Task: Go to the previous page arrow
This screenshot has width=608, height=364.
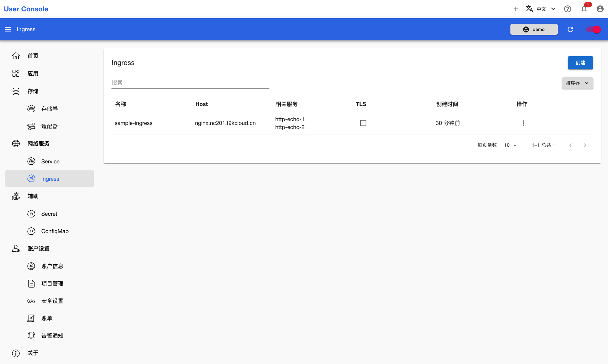Action: (570, 145)
